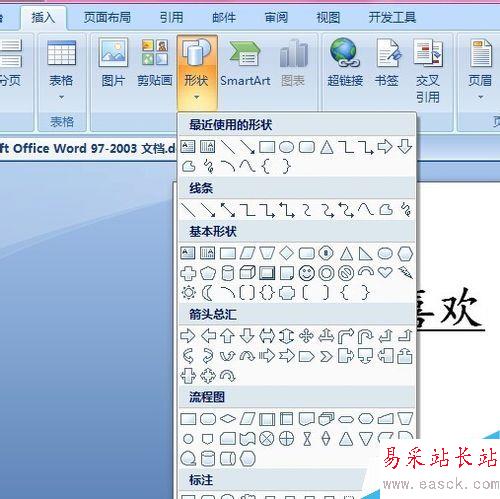Pick flowchart connector small circle
500x499 pixels.
click(x=188, y=439)
